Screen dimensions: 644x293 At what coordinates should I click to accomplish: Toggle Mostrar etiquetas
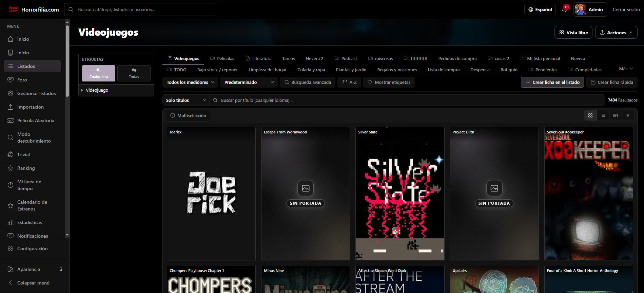pos(389,82)
